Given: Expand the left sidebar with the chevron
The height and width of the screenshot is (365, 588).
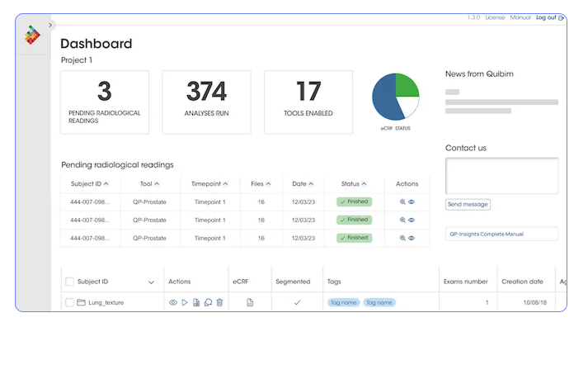Looking at the screenshot, I should (51, 26).
